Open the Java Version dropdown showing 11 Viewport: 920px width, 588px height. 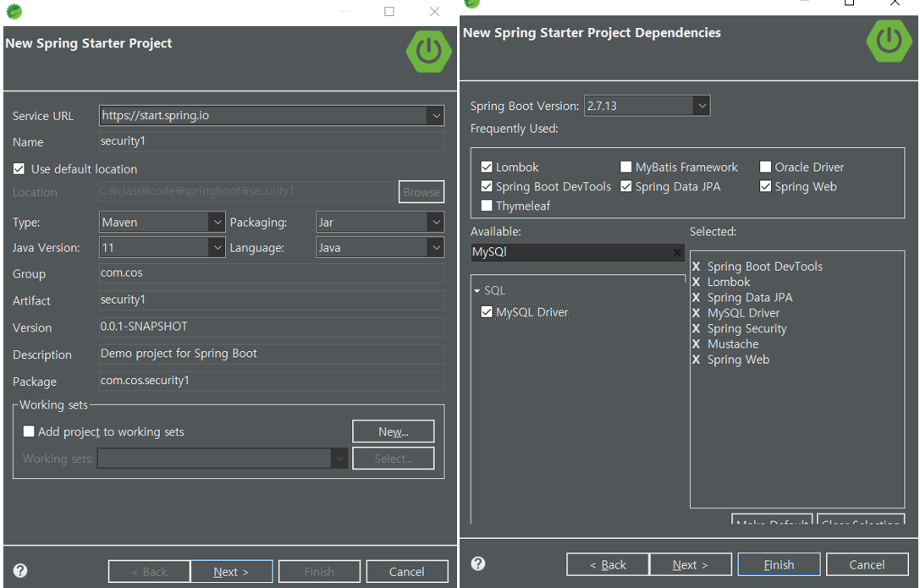(x=217, y=247)
